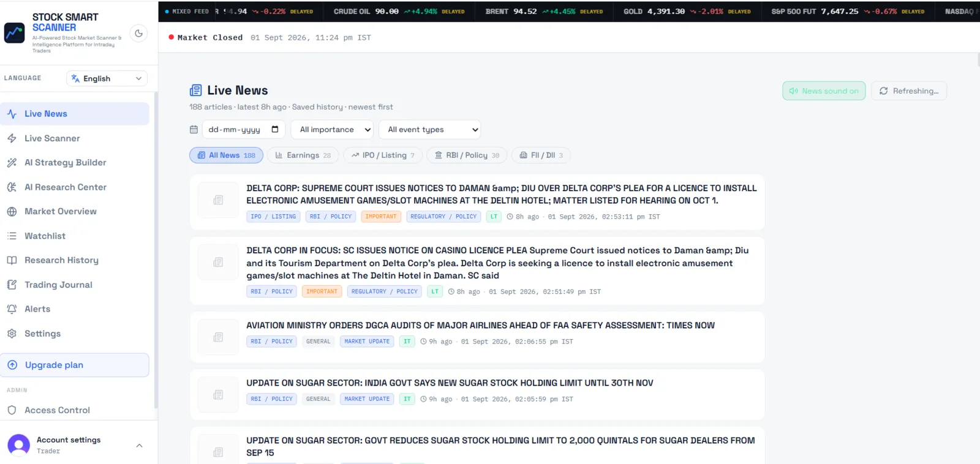Open the Watchlist page

(75, 236)
